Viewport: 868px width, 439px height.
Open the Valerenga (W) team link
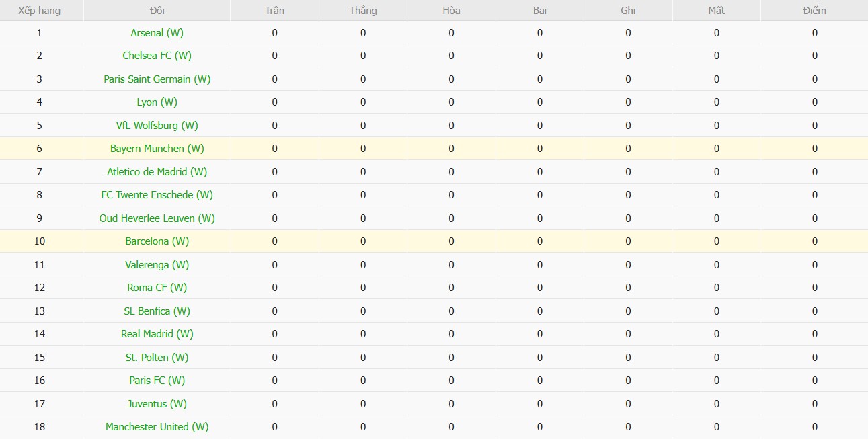pos(157,264)
